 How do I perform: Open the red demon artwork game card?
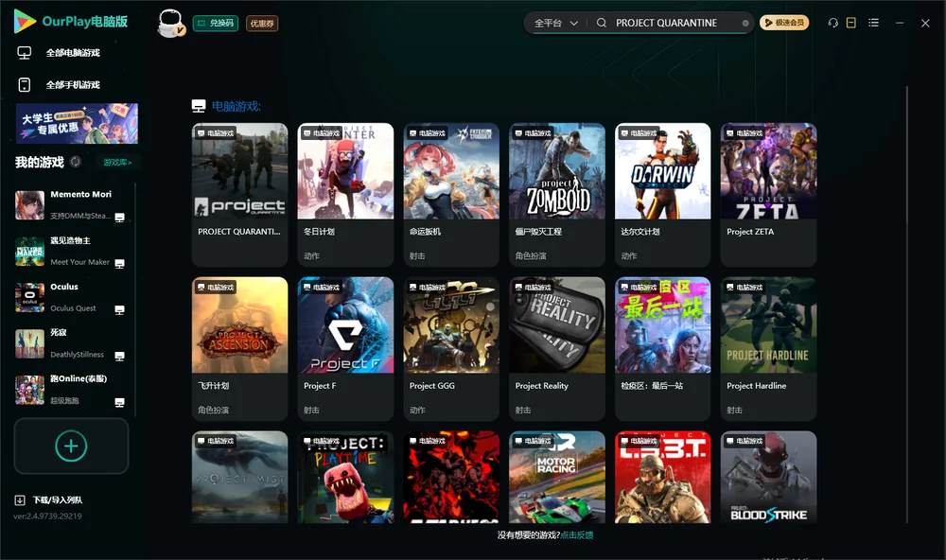tap(451, 477)
